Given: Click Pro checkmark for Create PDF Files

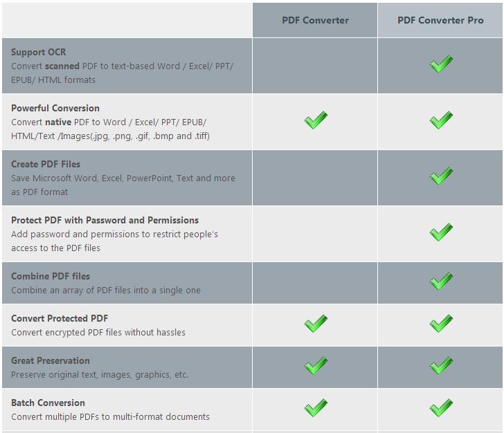Looking at the screenshot, I should pos(441,176).
